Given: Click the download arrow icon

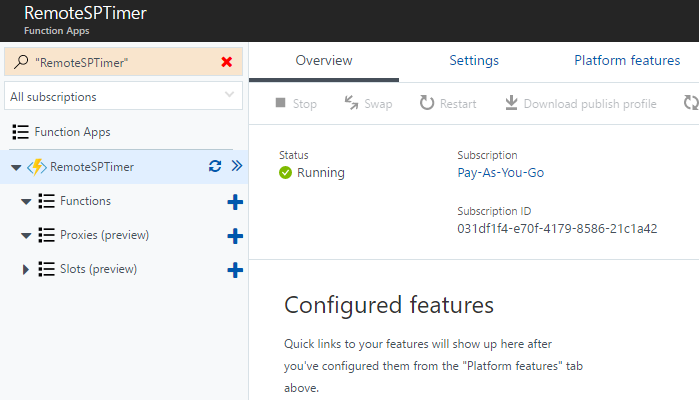Looking at the screenshot, I should tap(511, 103).
